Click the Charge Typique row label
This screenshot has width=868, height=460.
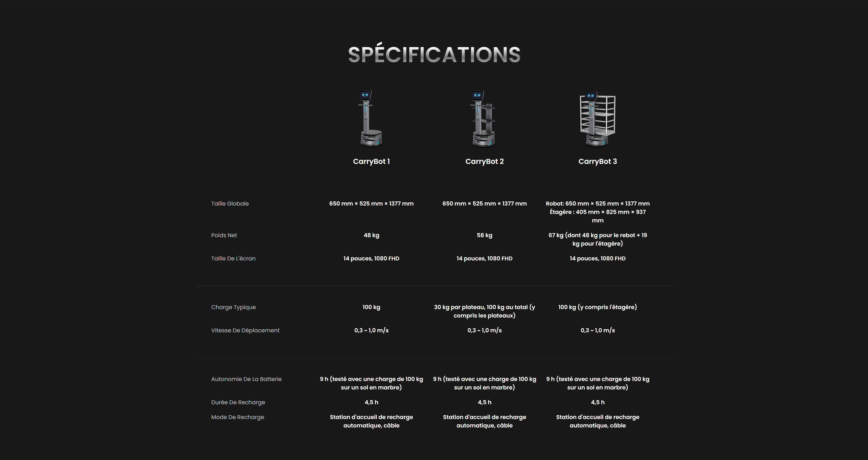point(233,307)
